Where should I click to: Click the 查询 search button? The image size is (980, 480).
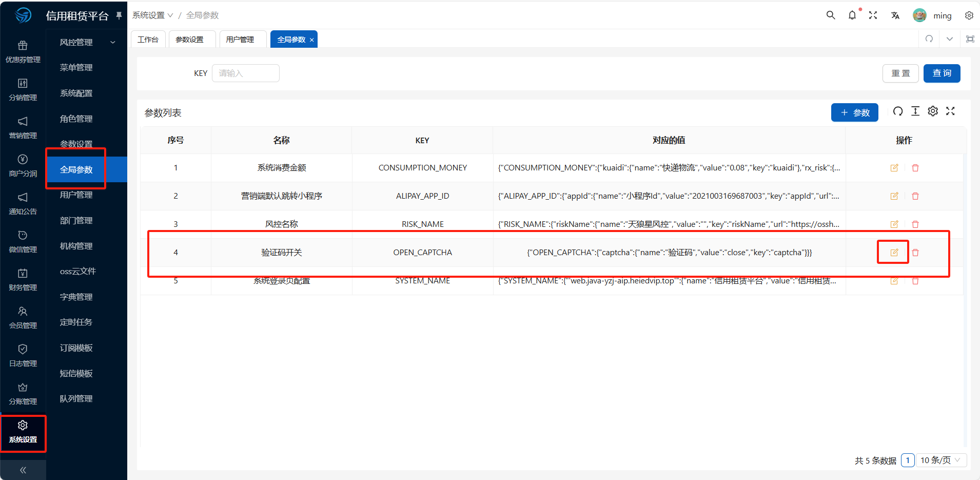tap(942, 73)
